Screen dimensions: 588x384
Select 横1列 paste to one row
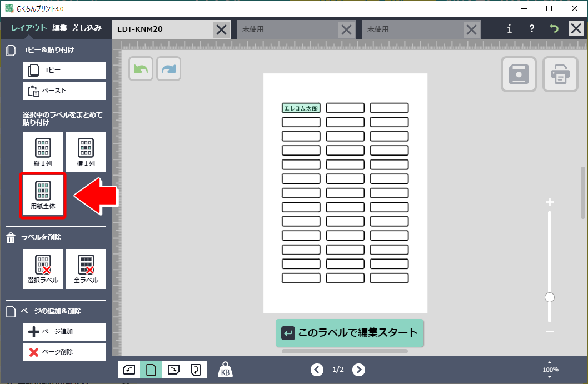[x=86, y=152]
